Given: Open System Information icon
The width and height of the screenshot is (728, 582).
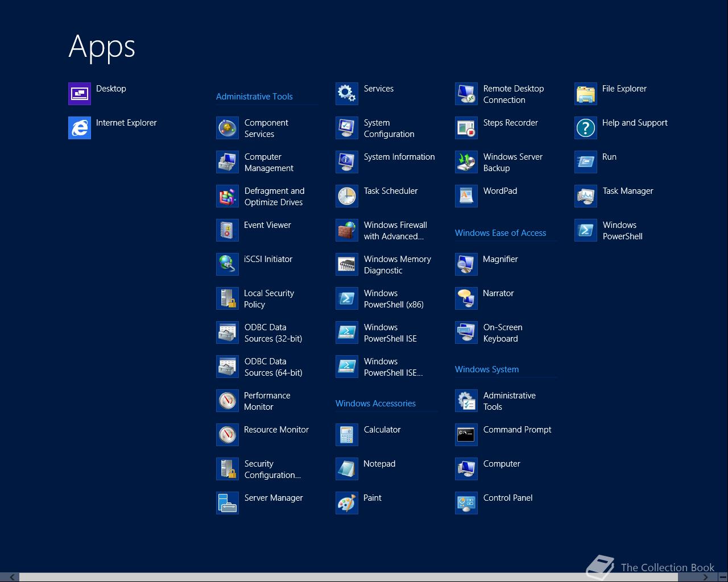Looking at the screenshot, I should 347,162.
